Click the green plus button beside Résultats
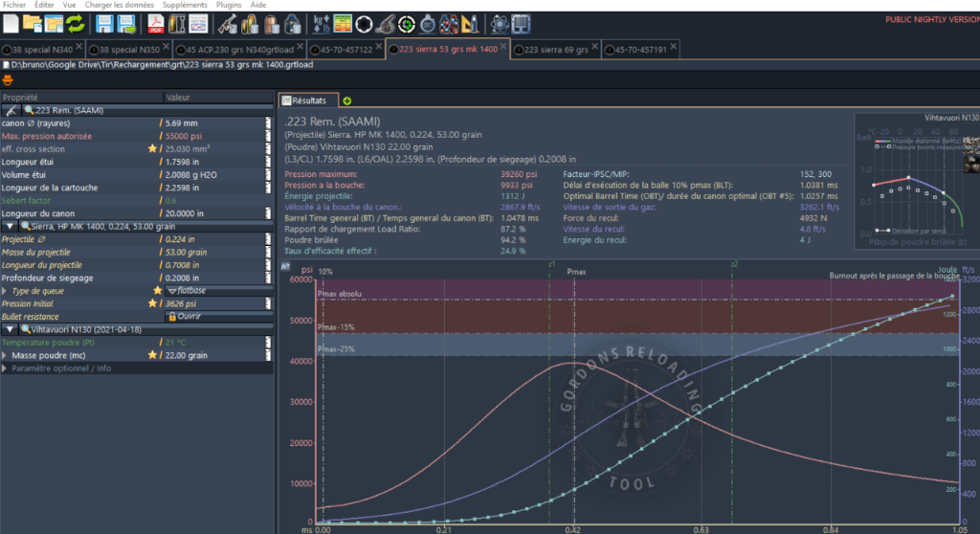 pos(346,100)
